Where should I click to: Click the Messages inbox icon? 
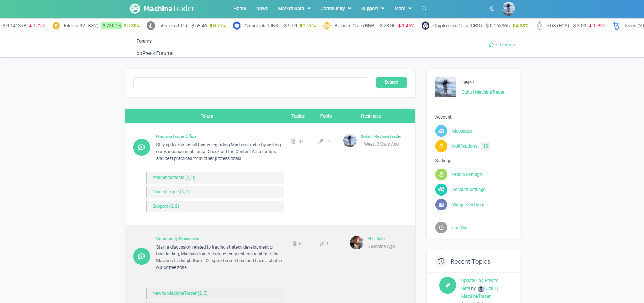pyautogui.click(x=441, y=131)
